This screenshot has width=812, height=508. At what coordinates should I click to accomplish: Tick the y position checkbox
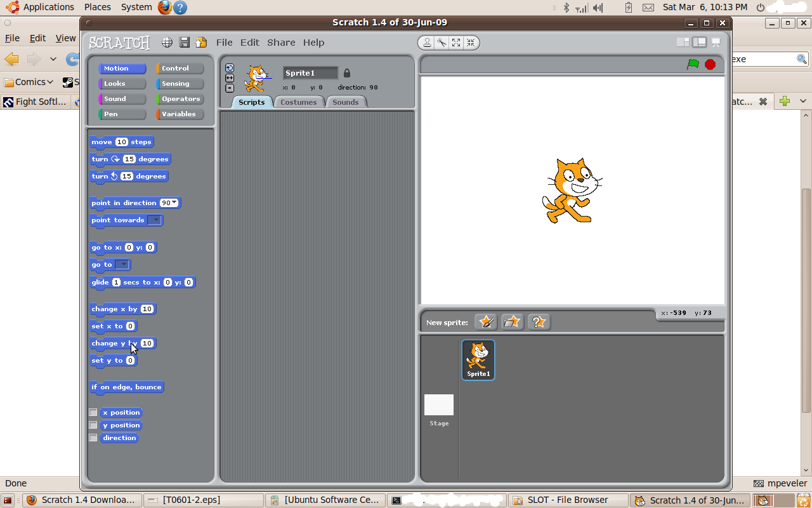[x=93, y=425]
